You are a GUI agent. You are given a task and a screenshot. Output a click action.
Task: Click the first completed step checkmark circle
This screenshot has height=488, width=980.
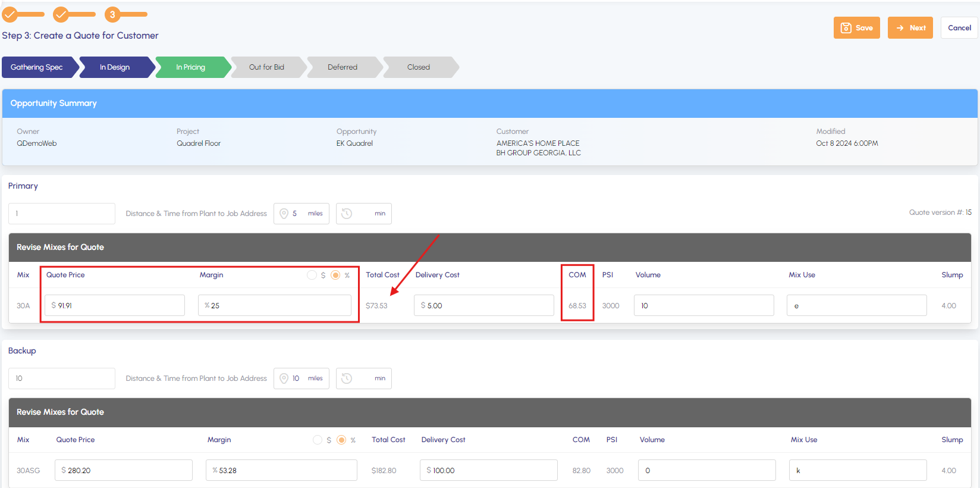[x=10, y=14]
